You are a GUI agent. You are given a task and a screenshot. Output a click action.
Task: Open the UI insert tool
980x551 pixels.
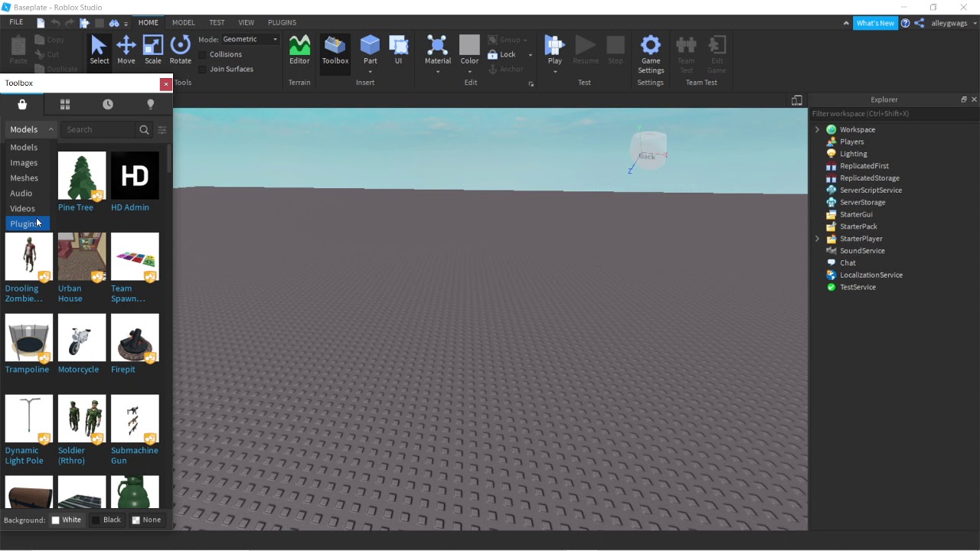pyautogui.click(x=398, y=51)
